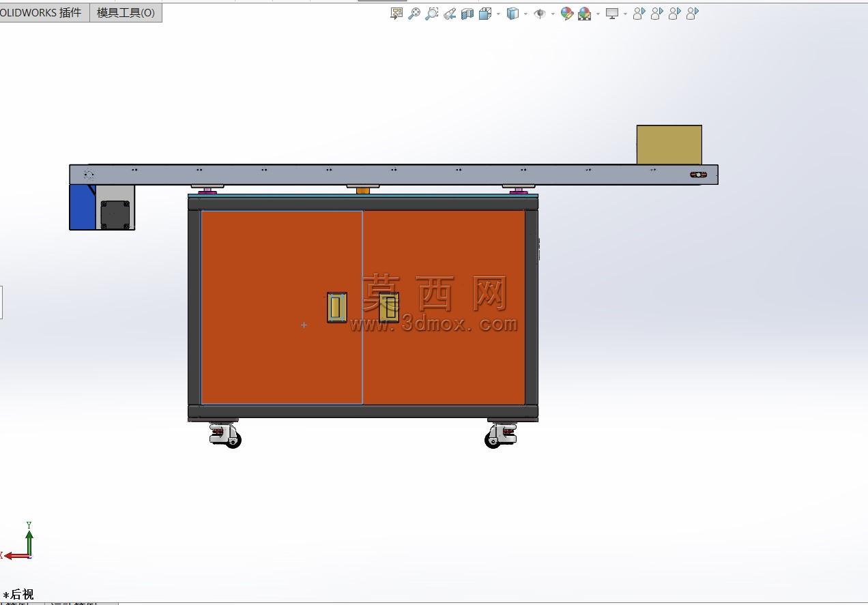Viewport: 868px width, 605px height.
Task: Click the Previous View icon
Action: (x=449, y=14)
